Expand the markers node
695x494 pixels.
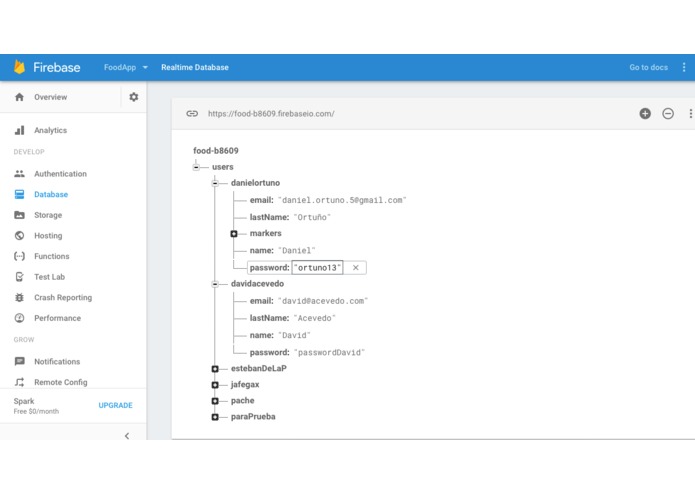pyautogui.click(x=234, y=233)
